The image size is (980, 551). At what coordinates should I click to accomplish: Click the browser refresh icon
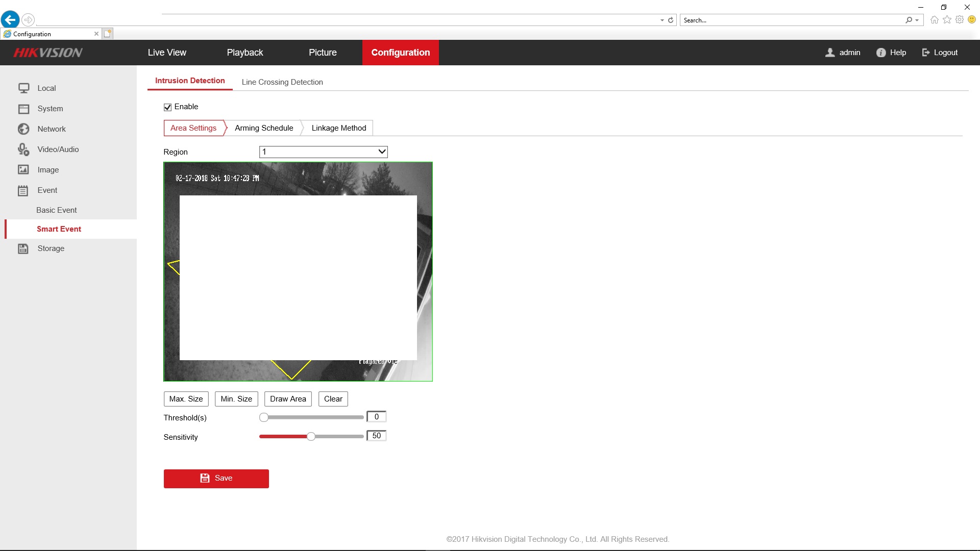point(671,20)
